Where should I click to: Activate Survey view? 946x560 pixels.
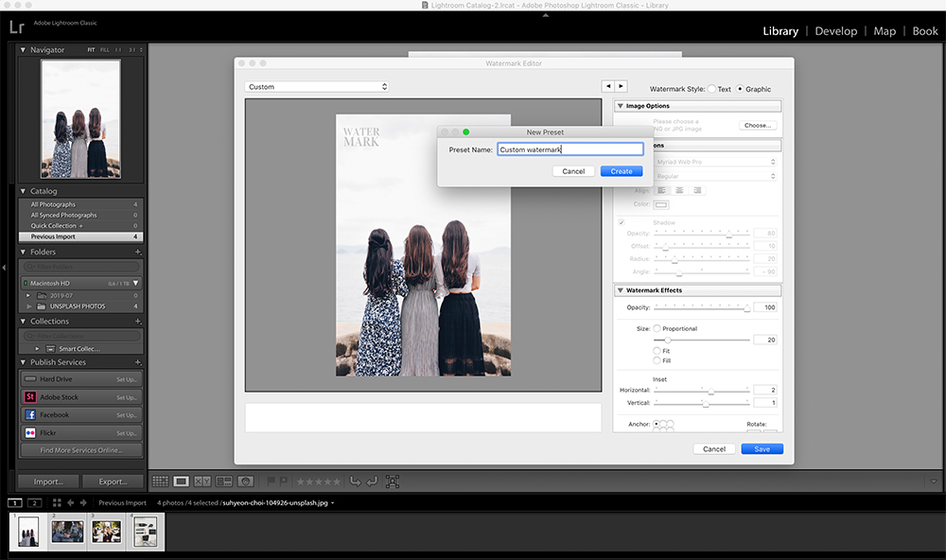coord(224,481)
